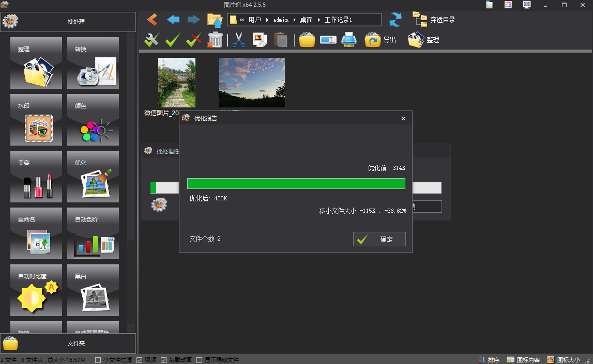Click the green select-all checkmark icon
The width and height of the screenshot is (593, 364).
pyautogui.click(x=173, y=40)
